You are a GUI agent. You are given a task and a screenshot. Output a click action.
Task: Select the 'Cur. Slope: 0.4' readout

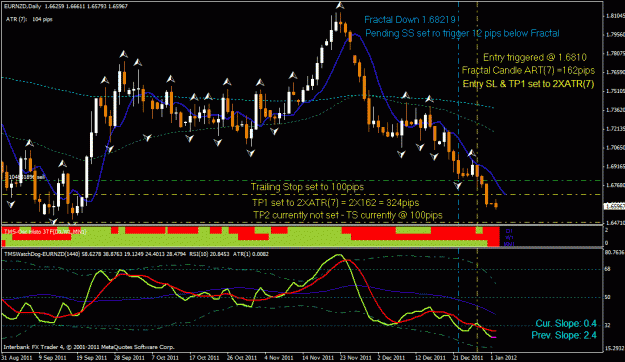pos(566,323)
